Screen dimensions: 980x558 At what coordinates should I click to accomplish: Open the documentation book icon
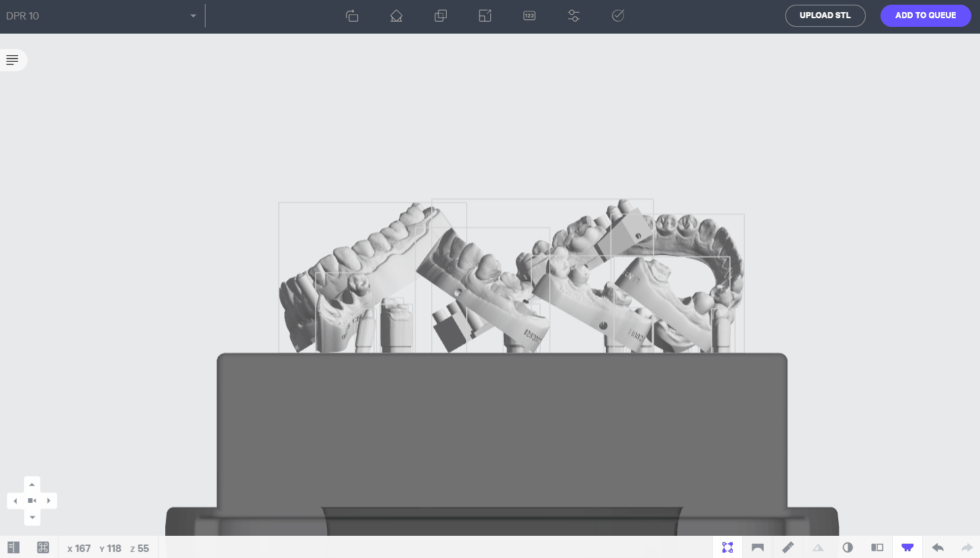click(13, 547)
